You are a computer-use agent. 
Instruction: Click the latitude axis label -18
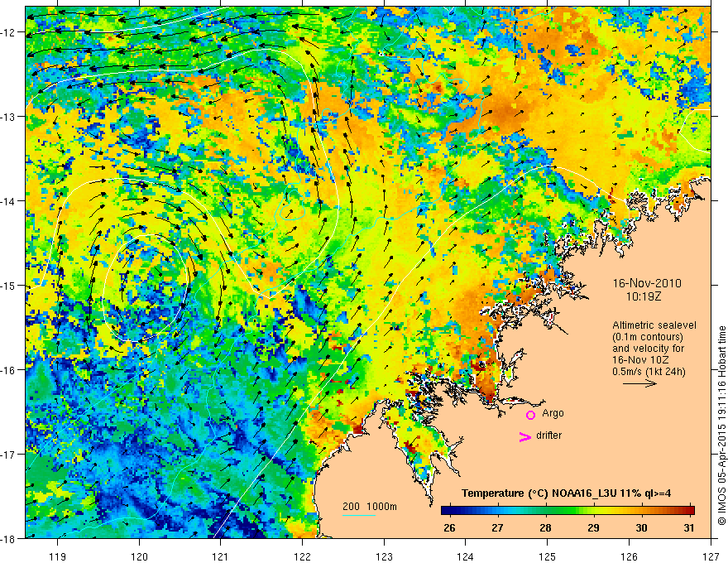(8, 538)
